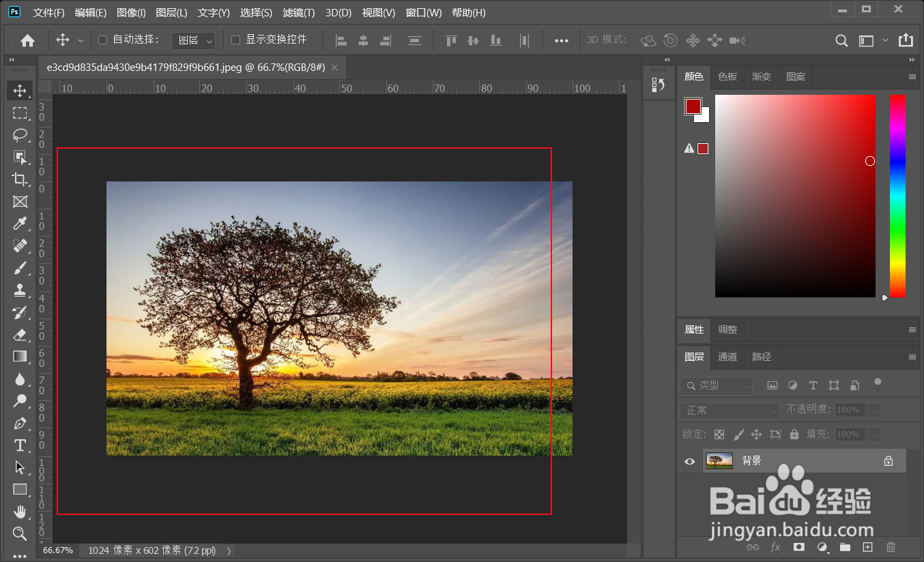
Task: Click the delete layer trash icon
Action: 890,547
